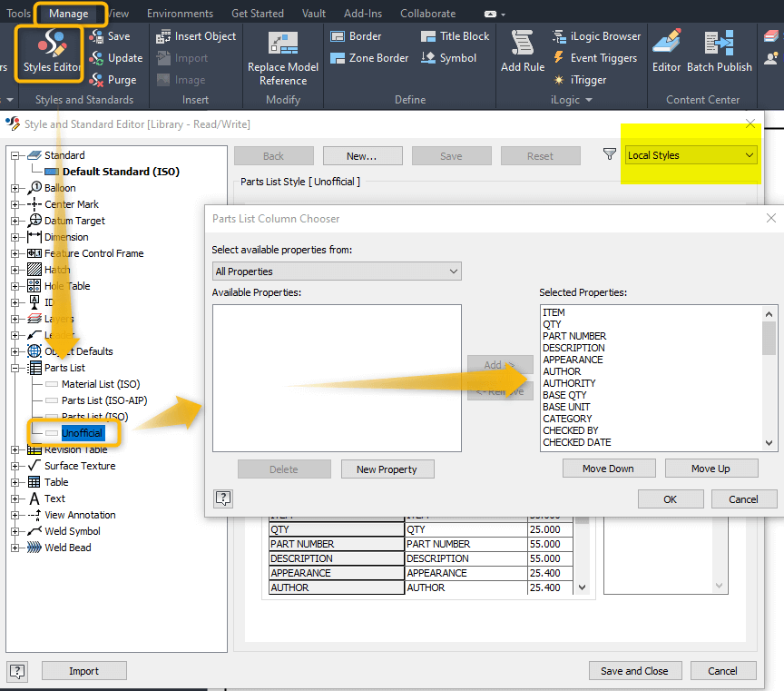Define a new Symbol
The image size is (784, 691).
click(448, 58)
